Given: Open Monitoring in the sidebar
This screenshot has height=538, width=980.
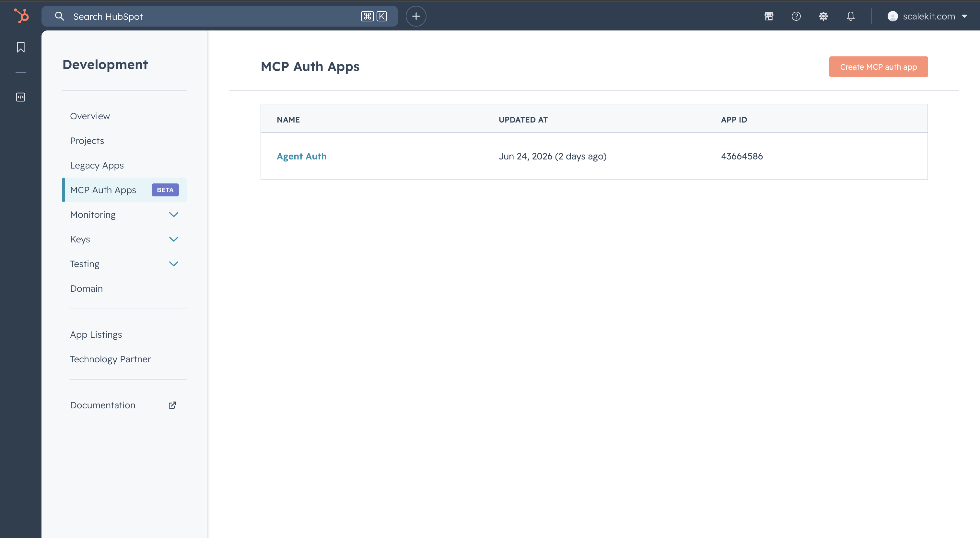Looking at the screenshot, I should tap(93, 215).
